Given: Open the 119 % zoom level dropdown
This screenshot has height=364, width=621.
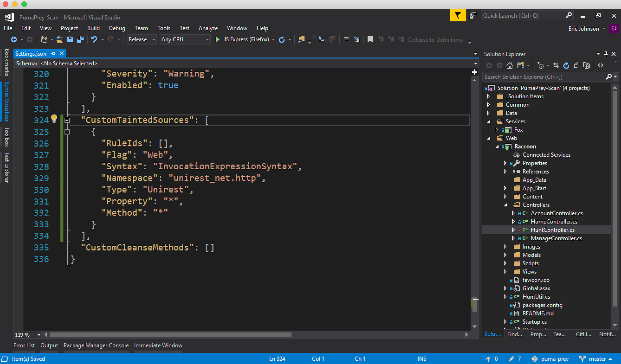Looking at the screenshot, I should [39, 335].
